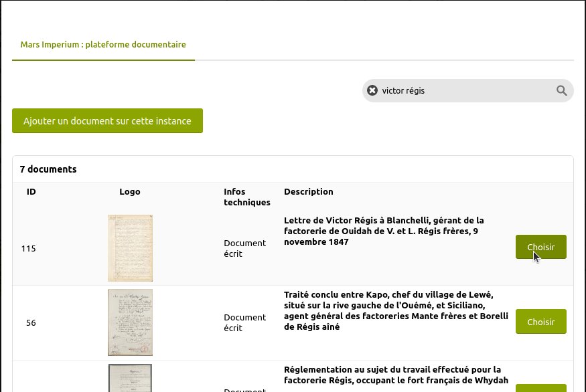Click the partially visible Choisir button in the third row
This screenshot has width=586, height=392.
pos(540,388)
